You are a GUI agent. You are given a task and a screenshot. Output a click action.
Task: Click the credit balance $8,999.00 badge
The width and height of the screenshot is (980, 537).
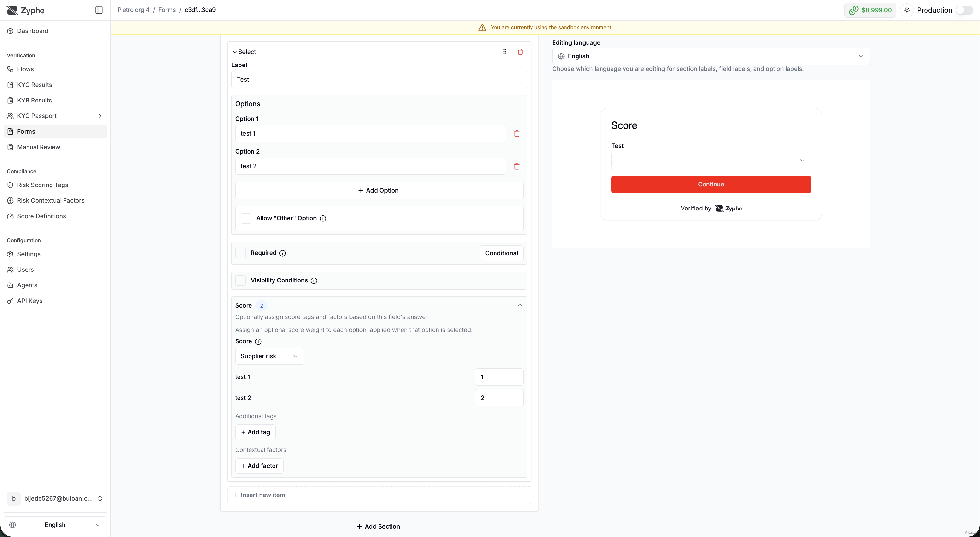870,10
